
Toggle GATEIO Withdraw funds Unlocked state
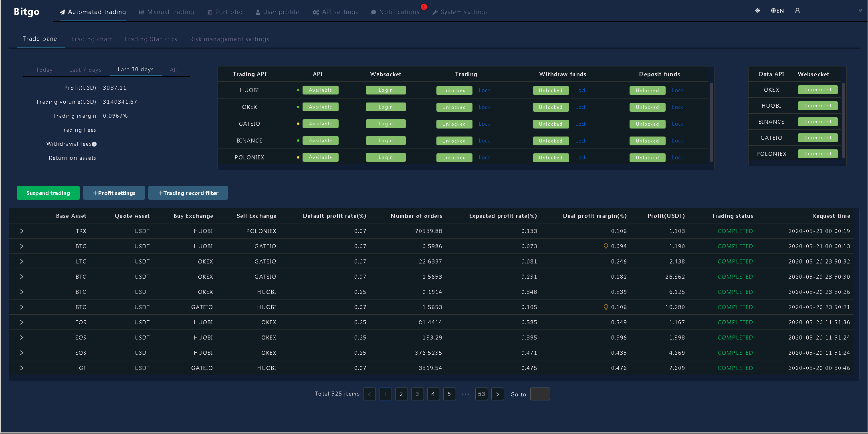(x=551, y=124)
